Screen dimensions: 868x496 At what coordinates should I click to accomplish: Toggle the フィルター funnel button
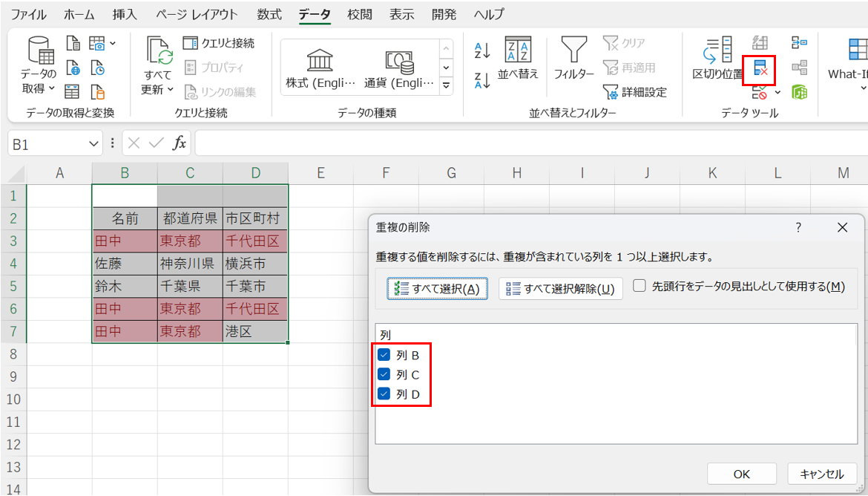[574, 58]
